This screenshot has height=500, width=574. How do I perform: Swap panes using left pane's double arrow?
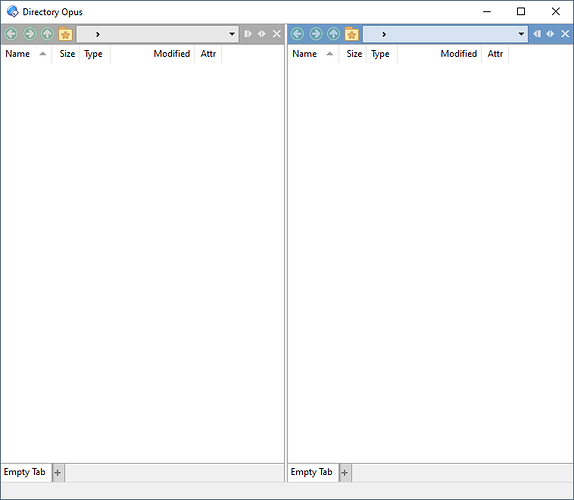coord(261,34)
